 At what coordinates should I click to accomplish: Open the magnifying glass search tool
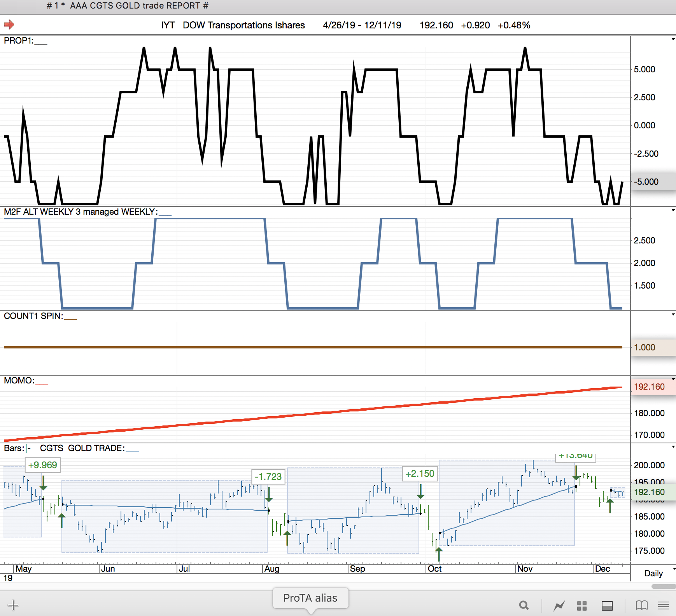(x=524, y=605)
